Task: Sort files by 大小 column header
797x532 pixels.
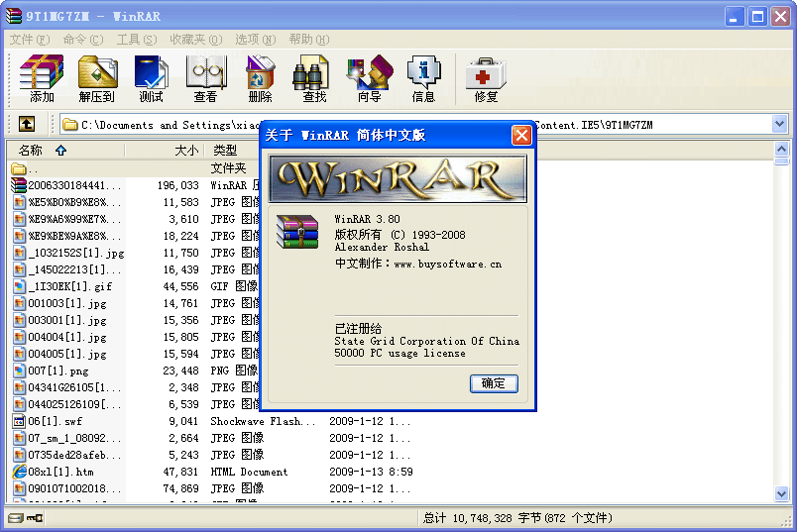Action: pos(185,150)
